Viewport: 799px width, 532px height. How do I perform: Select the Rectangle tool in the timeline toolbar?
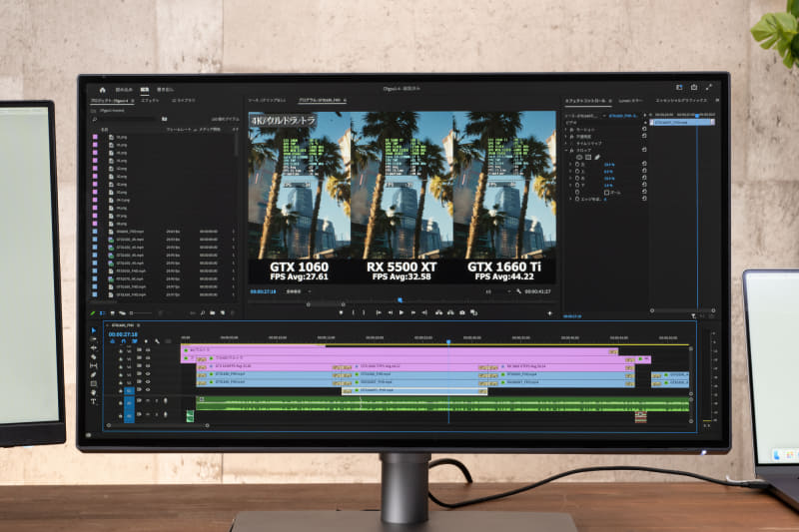coord(93,384)
